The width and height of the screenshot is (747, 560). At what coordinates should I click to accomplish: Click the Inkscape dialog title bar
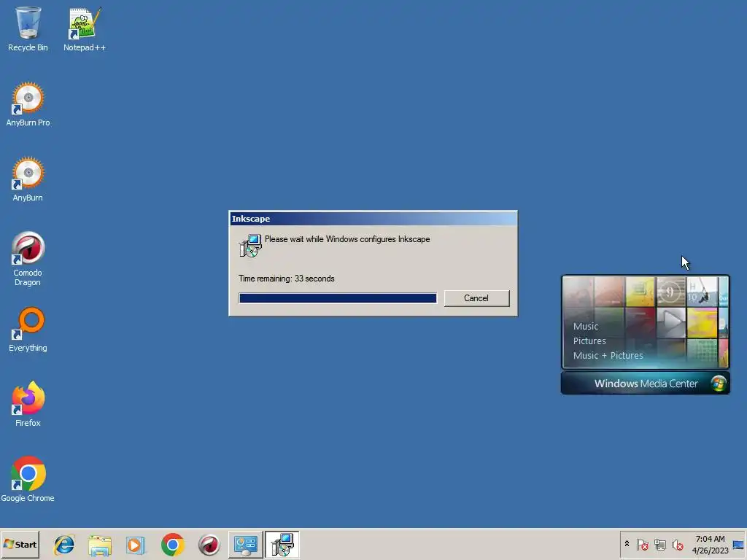373,219
